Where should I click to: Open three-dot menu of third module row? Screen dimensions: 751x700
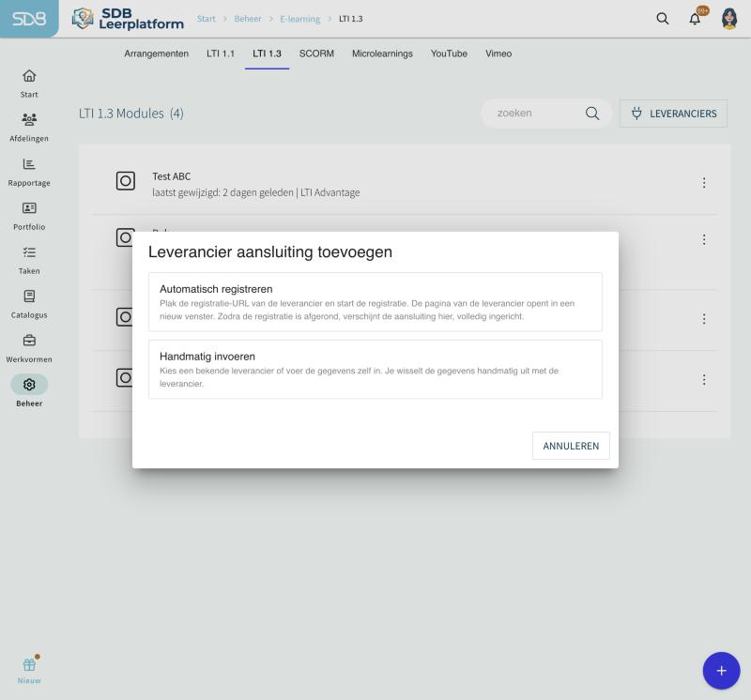704,319
